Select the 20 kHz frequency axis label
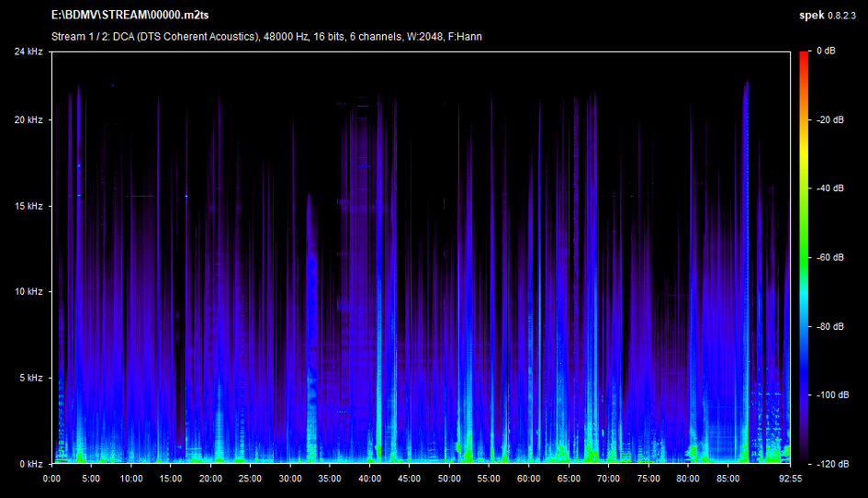This screenshot has height=498, width=868. tap(28, 120)
